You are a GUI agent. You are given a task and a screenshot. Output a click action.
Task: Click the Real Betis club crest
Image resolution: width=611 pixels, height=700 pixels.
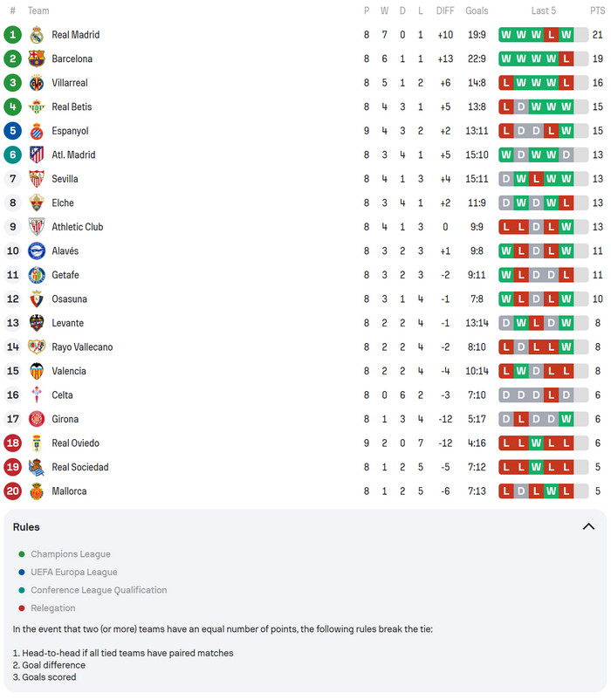[x=37, y=106]
